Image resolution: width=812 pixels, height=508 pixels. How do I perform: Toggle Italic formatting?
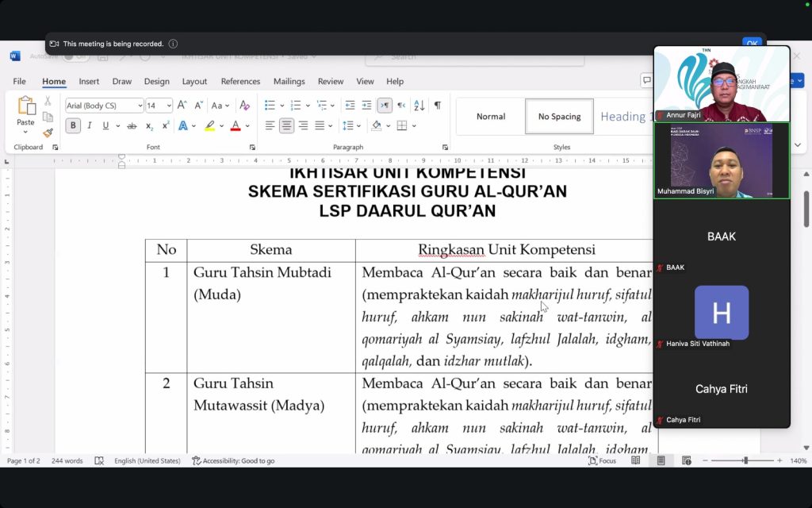coord(89,126)
